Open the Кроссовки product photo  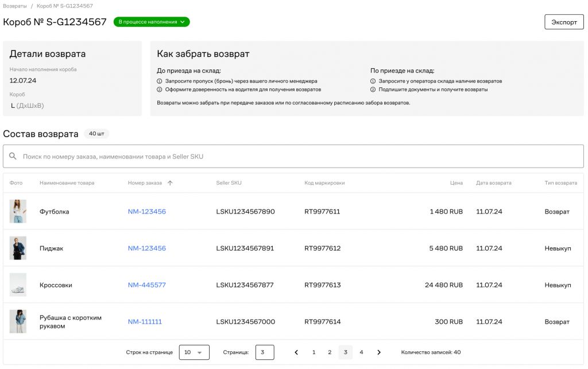(18, 285)
